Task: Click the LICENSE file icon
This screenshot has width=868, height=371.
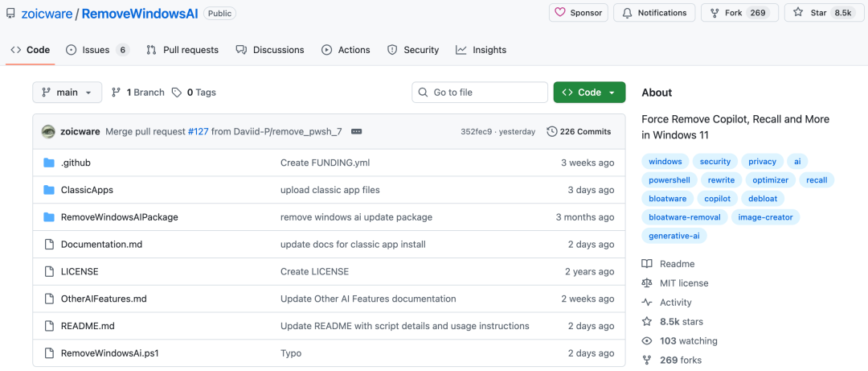Action: point(48,271)
